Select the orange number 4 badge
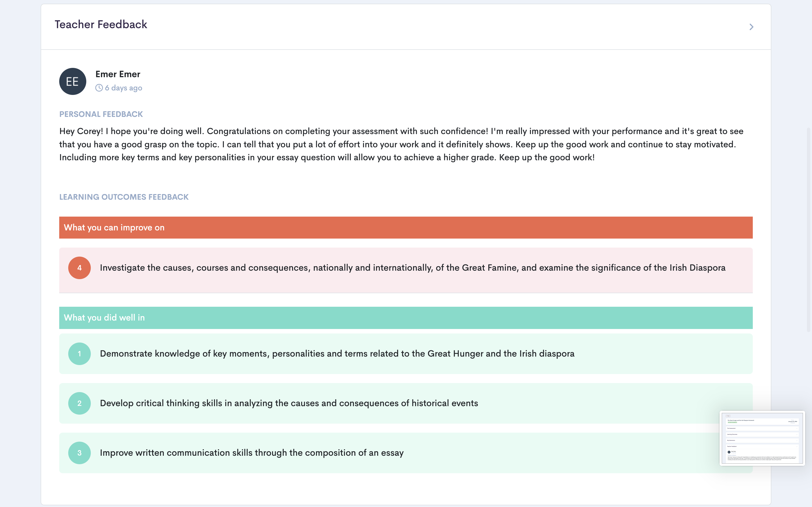The height and width of the screenshot is (507, 812). [x=80, y=268]
